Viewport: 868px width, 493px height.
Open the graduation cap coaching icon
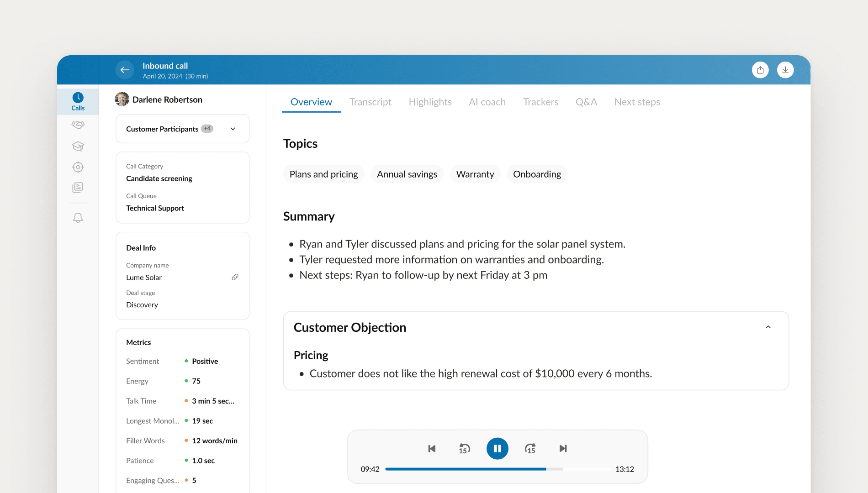tap(78, 146)
